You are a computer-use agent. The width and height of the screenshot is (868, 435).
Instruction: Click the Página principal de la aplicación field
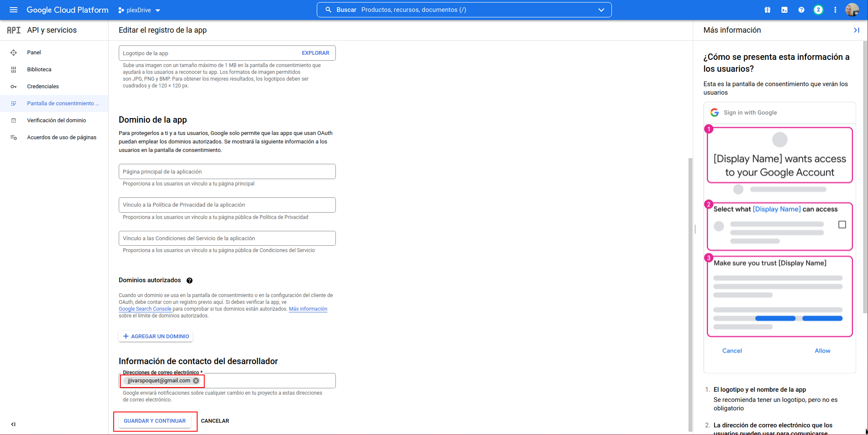(x=227, y=171)
